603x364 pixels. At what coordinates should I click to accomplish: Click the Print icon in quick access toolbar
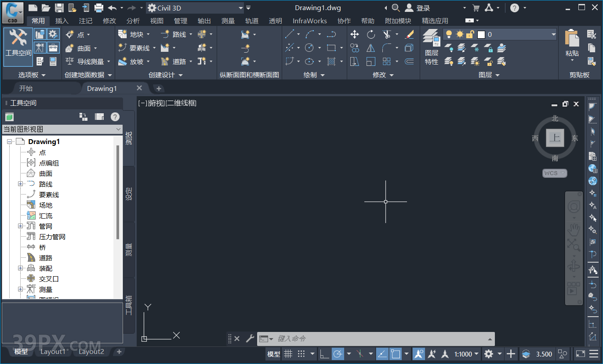tap(99, 8)
